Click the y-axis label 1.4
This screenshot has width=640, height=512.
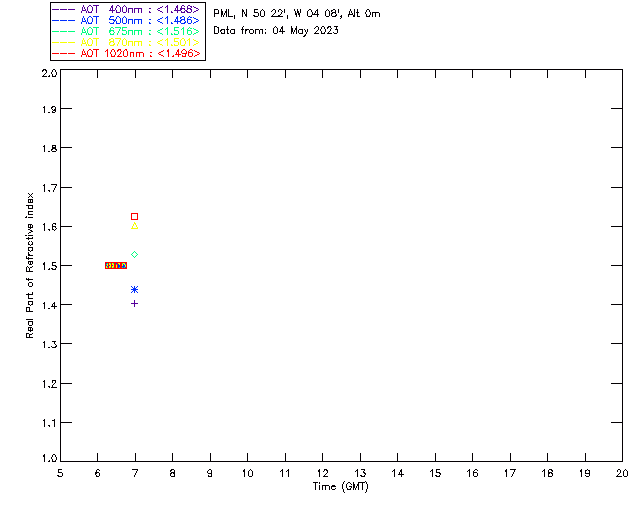coord(49,305)
